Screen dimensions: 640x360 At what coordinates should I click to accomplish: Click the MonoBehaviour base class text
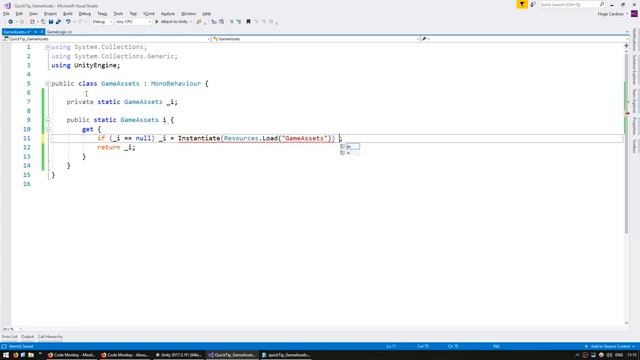pyautogui.click(x=176, y=84)
